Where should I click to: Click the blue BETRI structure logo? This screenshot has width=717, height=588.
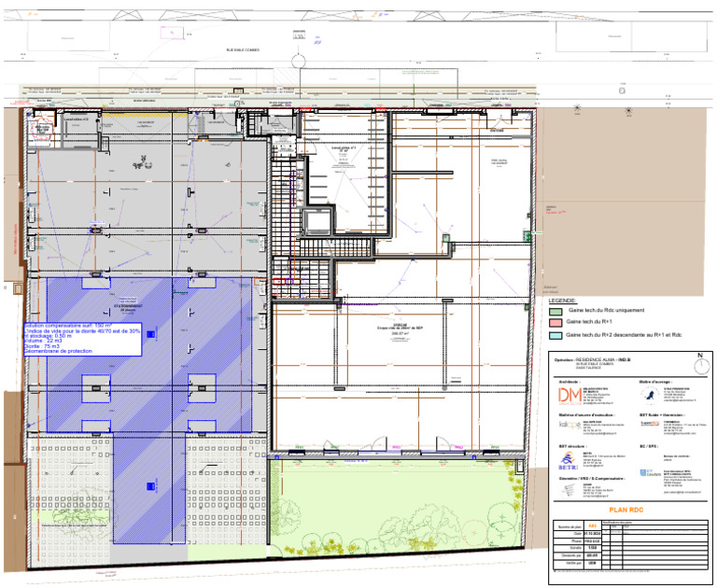click(568, 460)
